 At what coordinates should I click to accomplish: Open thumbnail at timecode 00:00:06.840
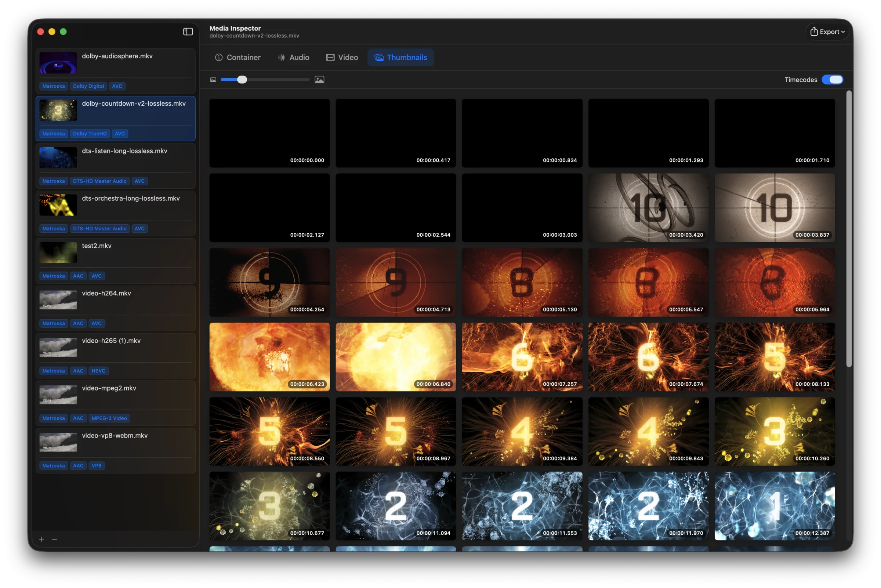click(396, 357)
